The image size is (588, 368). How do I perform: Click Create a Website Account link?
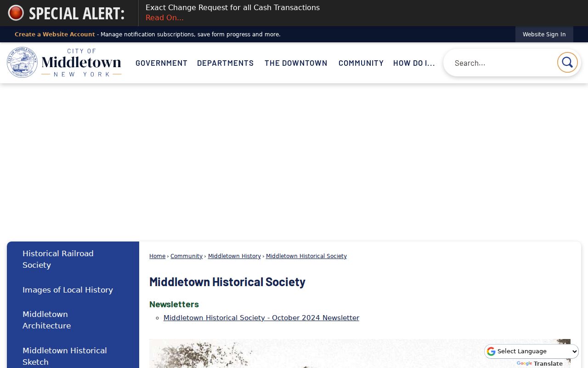coord(55,34)
